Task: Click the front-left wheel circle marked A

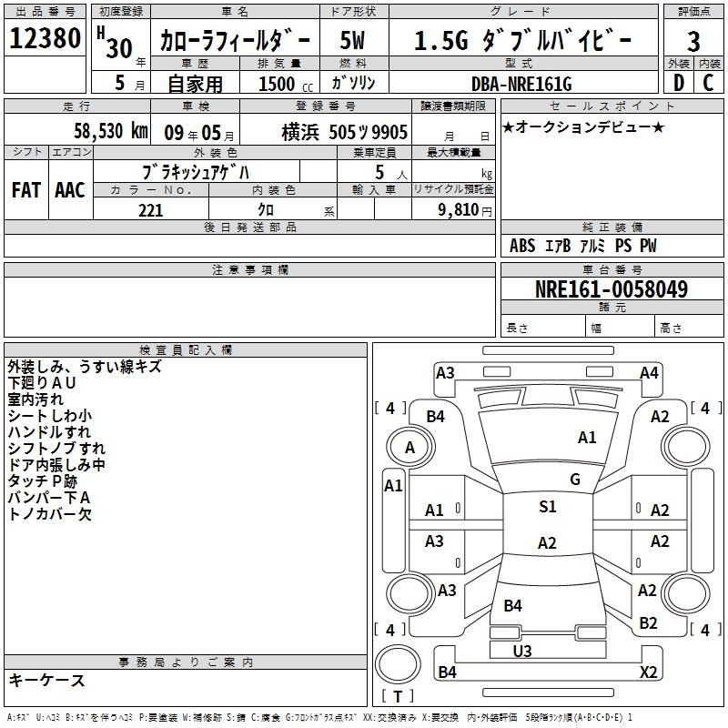Action: click(410, 448)
